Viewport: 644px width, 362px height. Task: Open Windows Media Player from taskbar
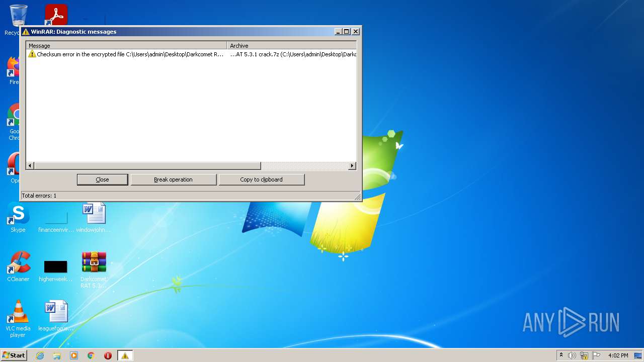[74, 355]
